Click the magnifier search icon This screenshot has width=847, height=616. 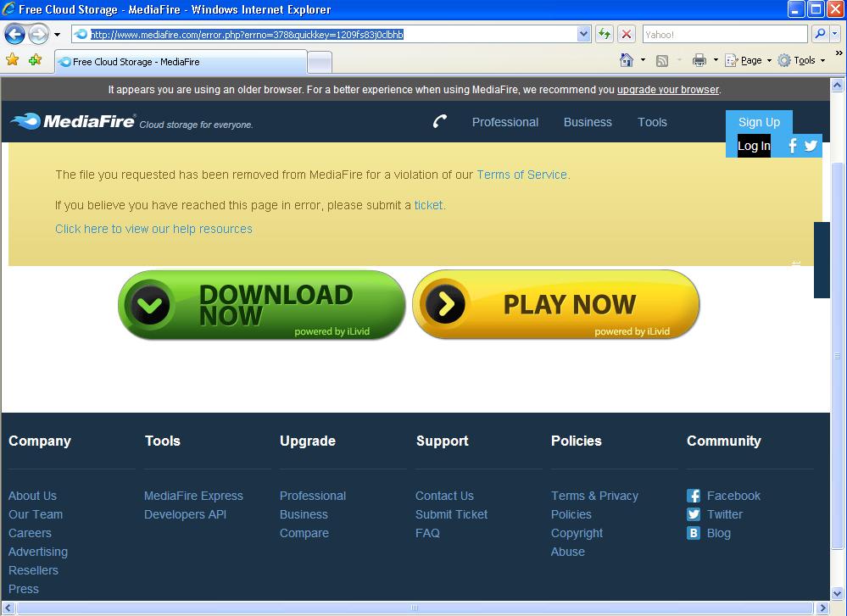820,34
